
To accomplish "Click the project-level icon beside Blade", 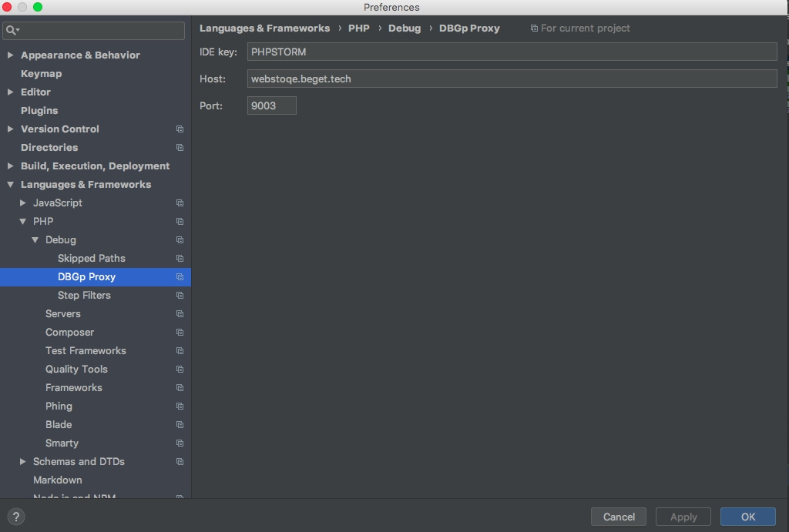I will coord(180,425).
